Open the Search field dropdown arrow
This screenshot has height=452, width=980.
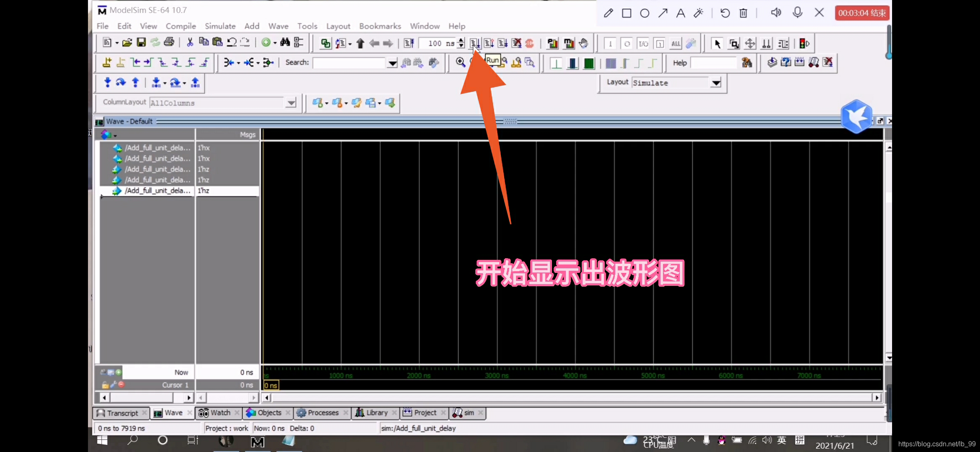392,63
